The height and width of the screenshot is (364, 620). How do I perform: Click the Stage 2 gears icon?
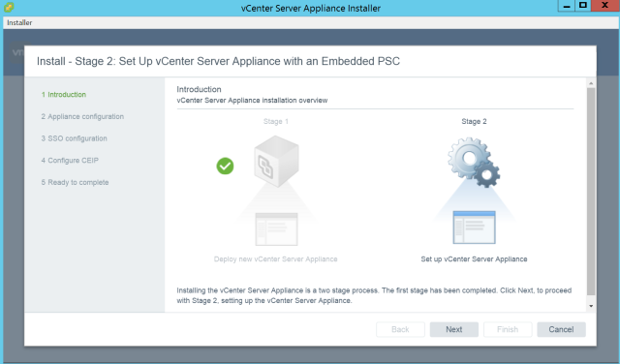tap(474, 163)
